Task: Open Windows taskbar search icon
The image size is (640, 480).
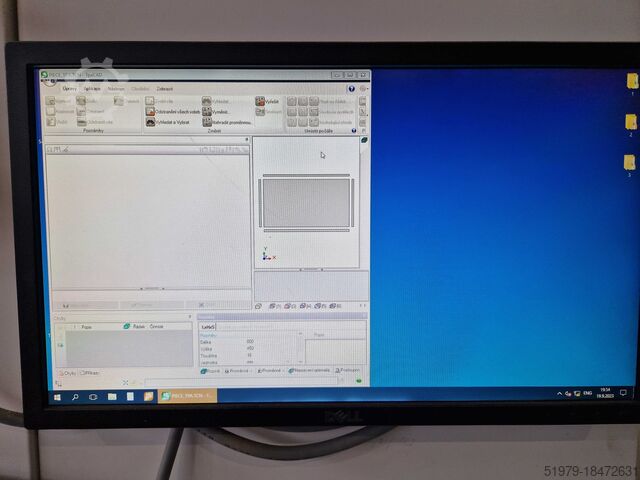Action: (75, 397)
